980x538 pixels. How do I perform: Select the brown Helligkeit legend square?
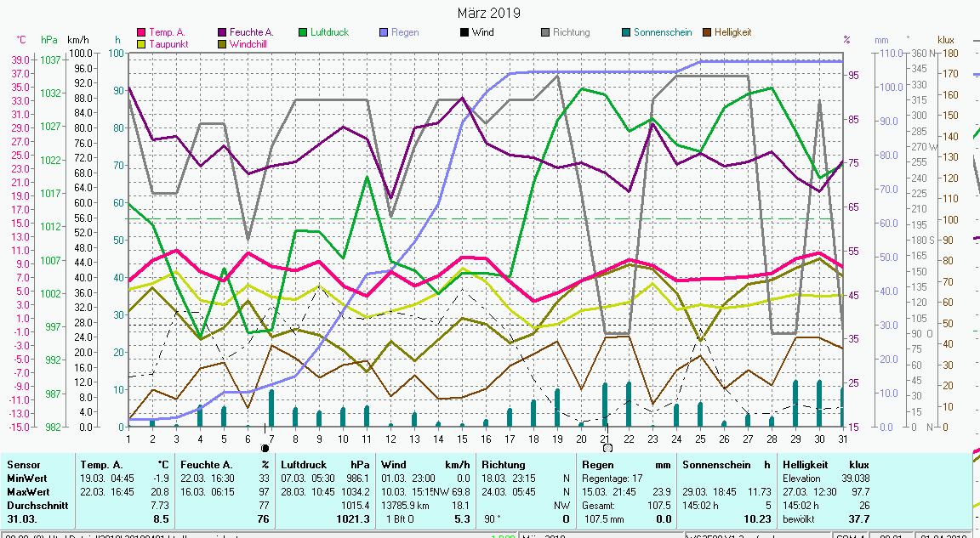click(x=707, y=33)
